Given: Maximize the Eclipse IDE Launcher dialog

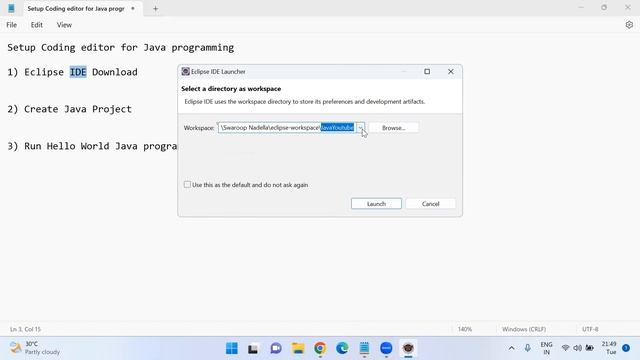Looking at the screenshot, I should 427,71.
